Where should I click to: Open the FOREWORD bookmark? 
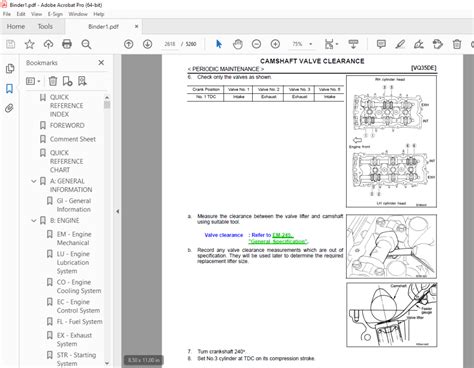tap(67, 125)
